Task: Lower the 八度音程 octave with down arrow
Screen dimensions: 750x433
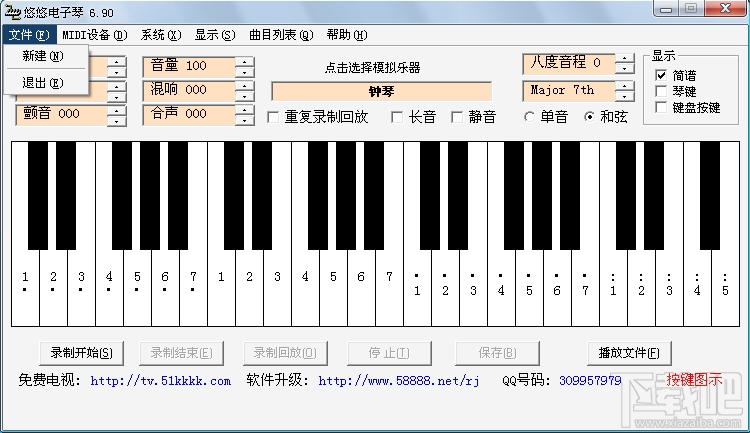Action: (624, 69)
